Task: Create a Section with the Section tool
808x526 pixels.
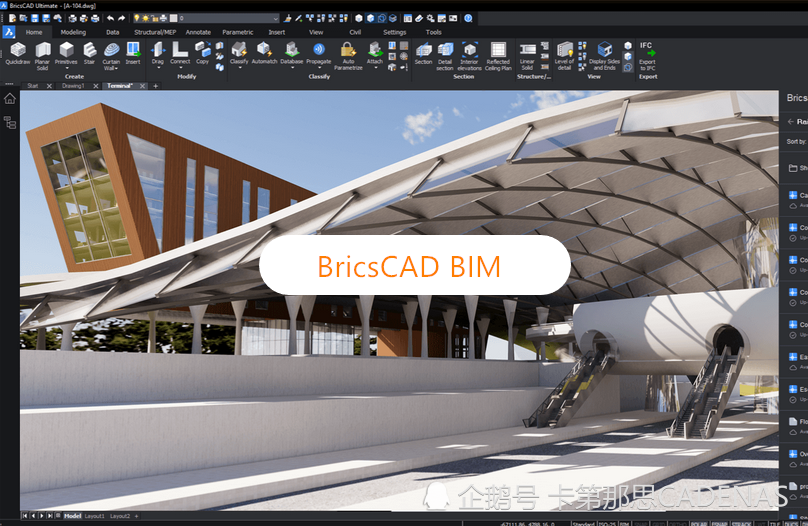Action: pos(424,54)
